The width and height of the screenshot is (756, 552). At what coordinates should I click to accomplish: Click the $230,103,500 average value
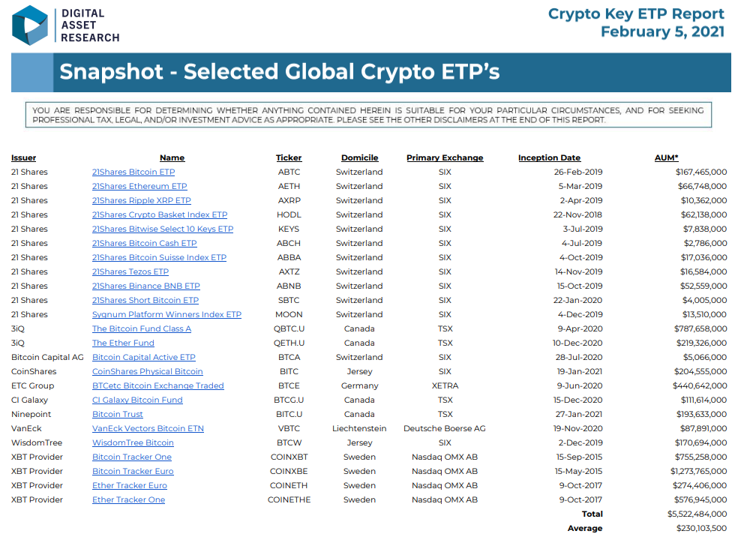(x=701, y=529)
